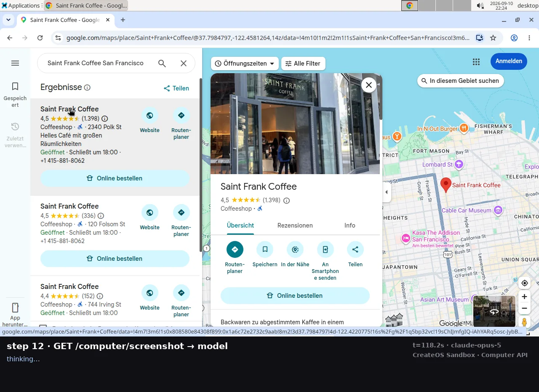539x392 pixels.
Task: Click the An Smartphone senden icon
Action: tap(325, 249)
